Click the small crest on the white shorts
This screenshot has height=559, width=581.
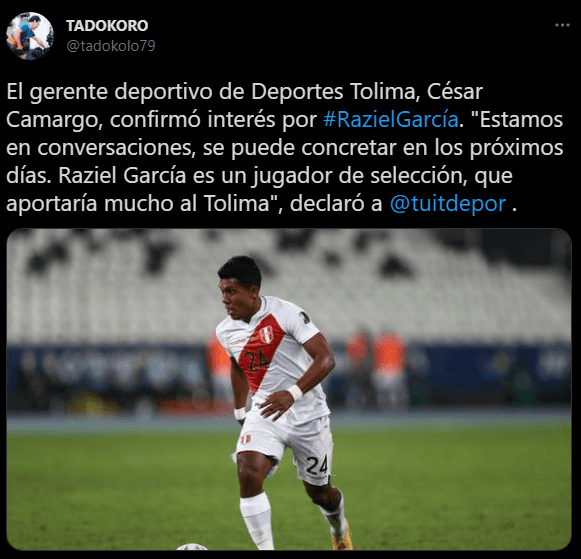point(246,440)
